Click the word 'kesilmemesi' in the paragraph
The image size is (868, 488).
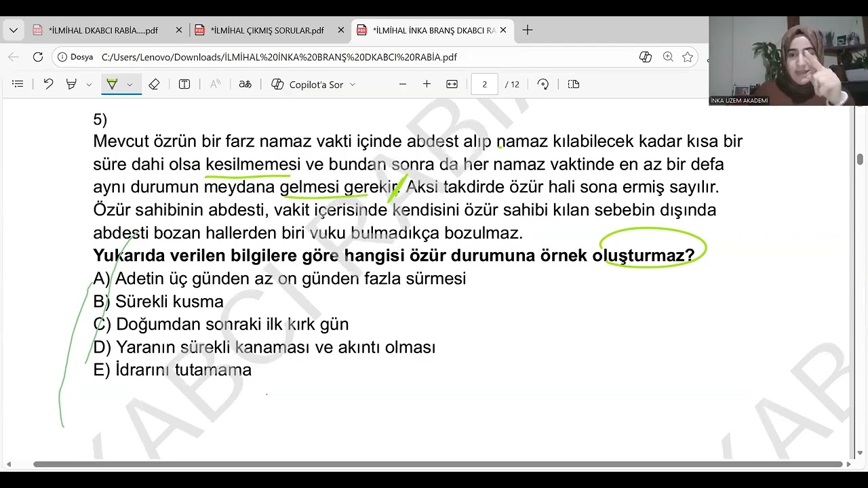253,164
